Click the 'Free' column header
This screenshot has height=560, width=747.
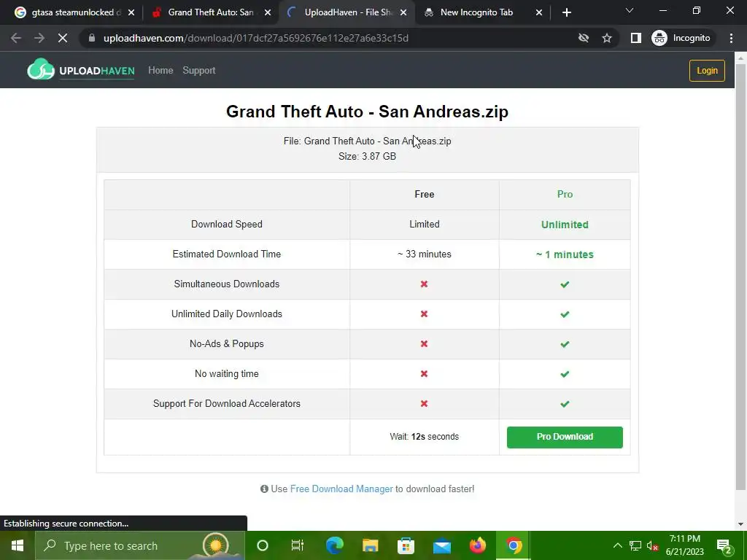[424, 194]
